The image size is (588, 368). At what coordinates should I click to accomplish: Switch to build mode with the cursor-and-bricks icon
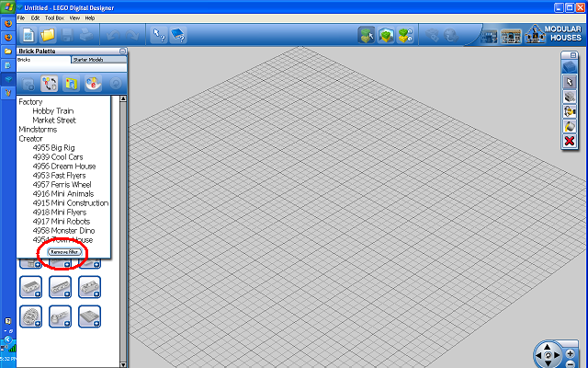(367, 35)
